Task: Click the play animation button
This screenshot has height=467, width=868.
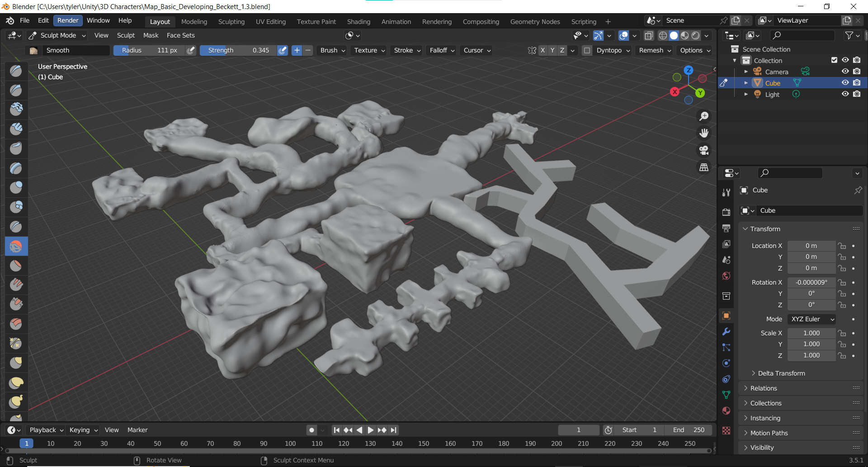Action: (x=370, y=430)
